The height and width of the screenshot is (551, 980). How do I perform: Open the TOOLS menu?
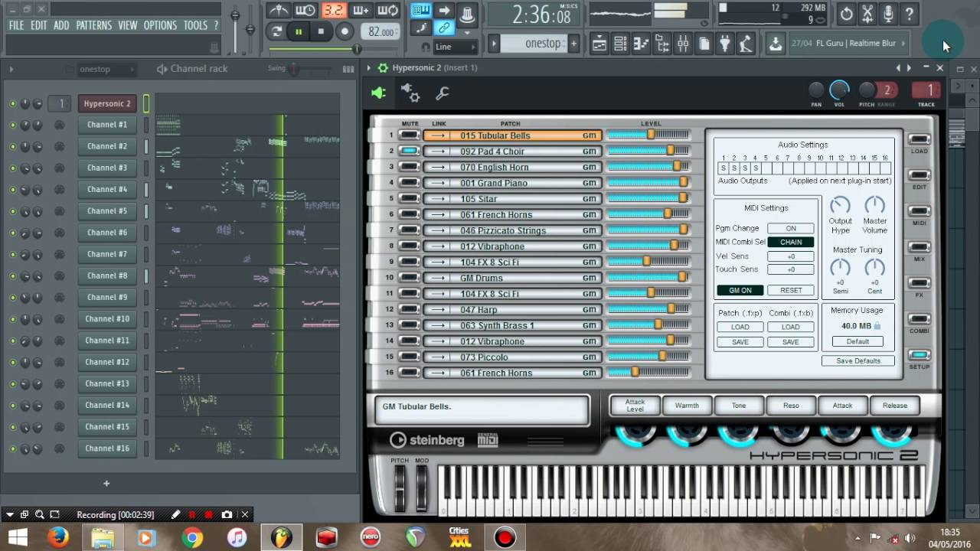[x=195, y=25]
